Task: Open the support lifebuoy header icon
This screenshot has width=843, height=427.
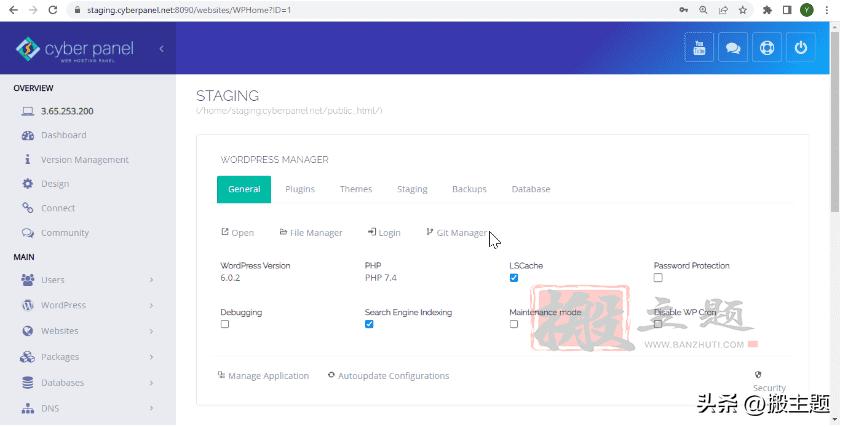Action: (767, 48)
